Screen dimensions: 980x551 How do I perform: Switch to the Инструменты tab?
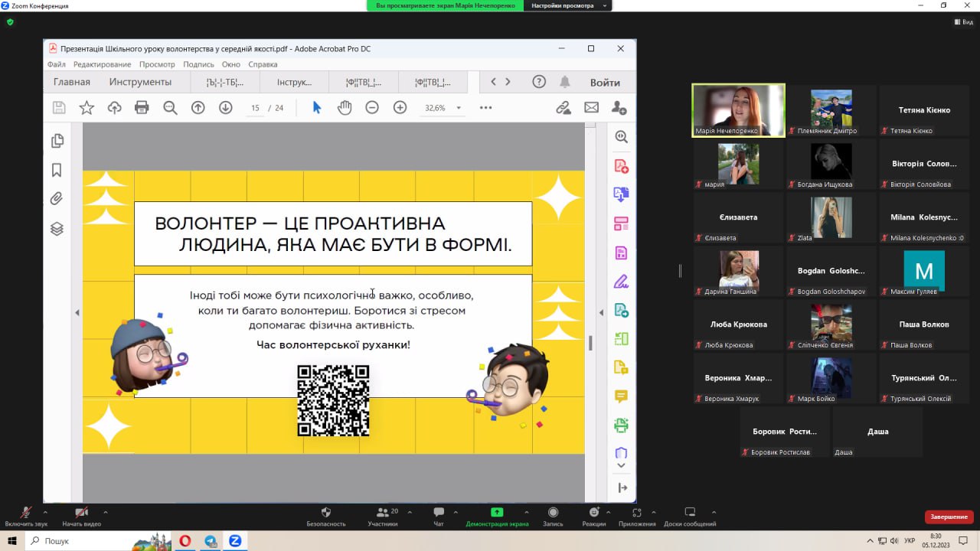[x=140, y=82]
